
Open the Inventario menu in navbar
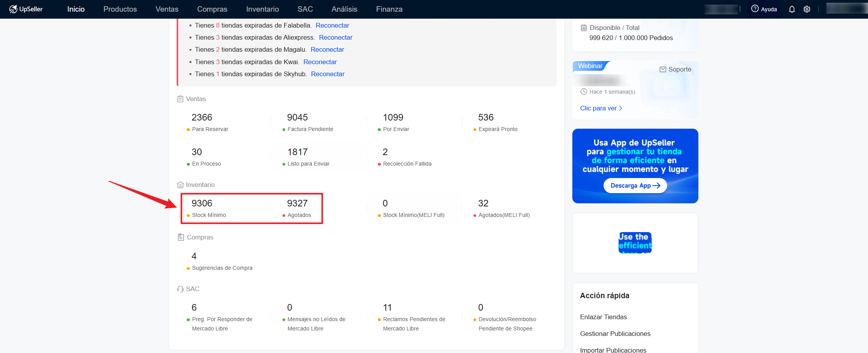point(263,9)
